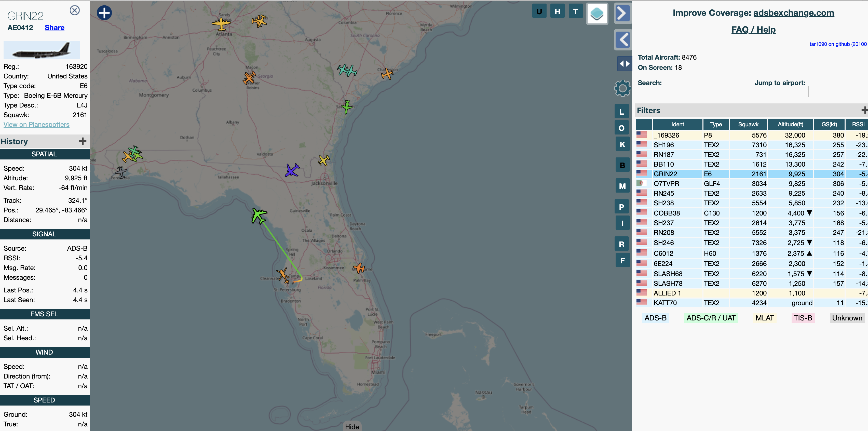Click the E-6B Mercury aircraft thumbnail
Screen dimensions: 868x431
42,50
